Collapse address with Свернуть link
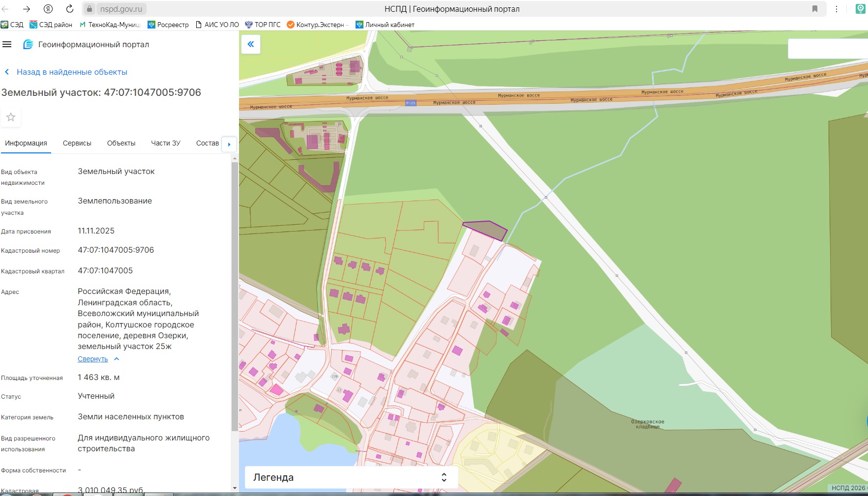This screenshot has height=496, width=868. [x=92, y=359]
